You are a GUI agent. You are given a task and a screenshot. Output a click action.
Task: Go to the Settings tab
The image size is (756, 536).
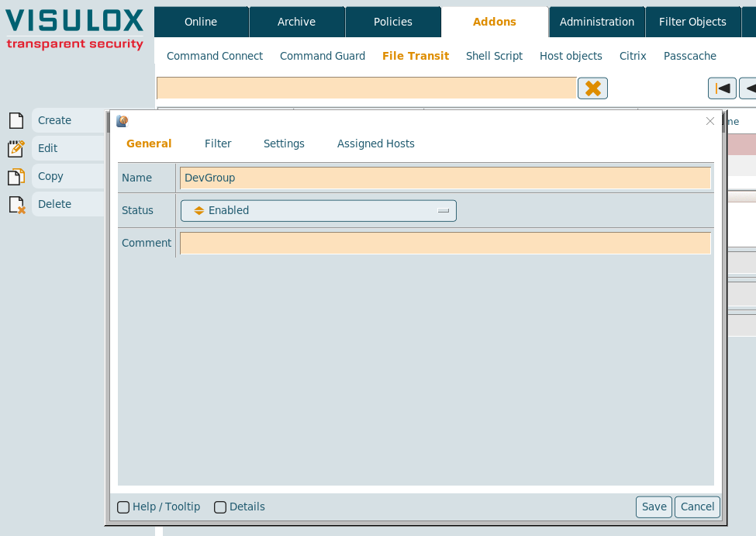[284, 144]
